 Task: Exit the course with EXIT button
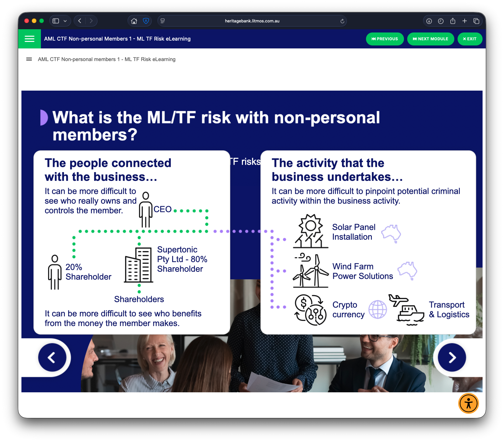click(470, 39)
